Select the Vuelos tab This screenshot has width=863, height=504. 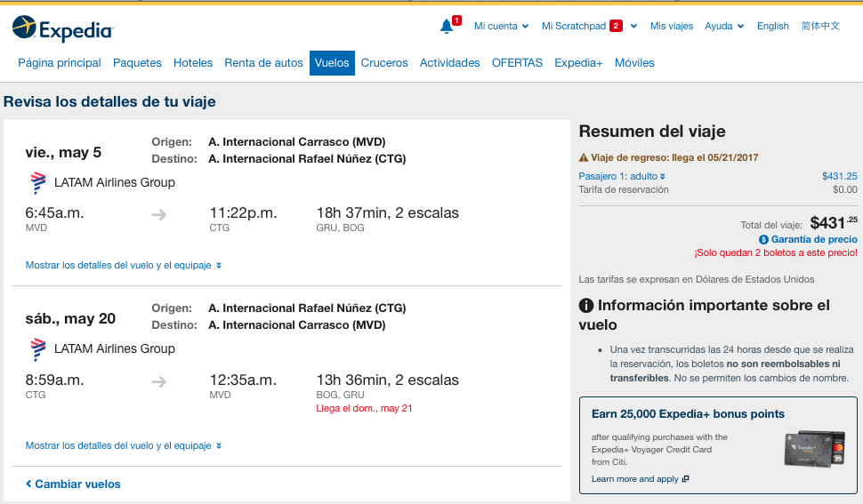tap(332, 62)
